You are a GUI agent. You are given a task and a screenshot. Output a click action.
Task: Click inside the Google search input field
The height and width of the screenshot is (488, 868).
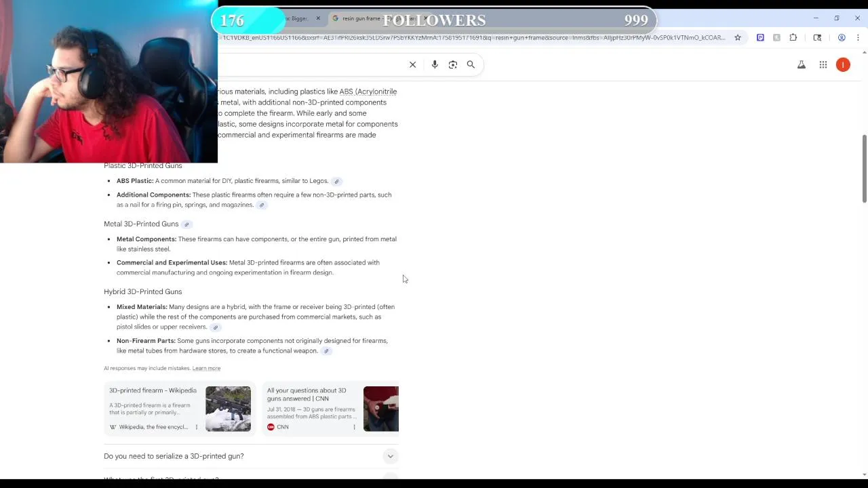pyautogui.click(x=312, y=64)
